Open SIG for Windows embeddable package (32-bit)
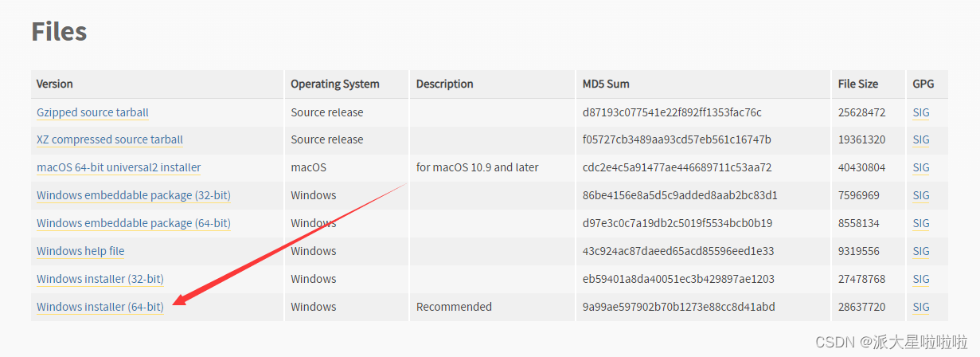980x357 pixels. click(921, 195)
